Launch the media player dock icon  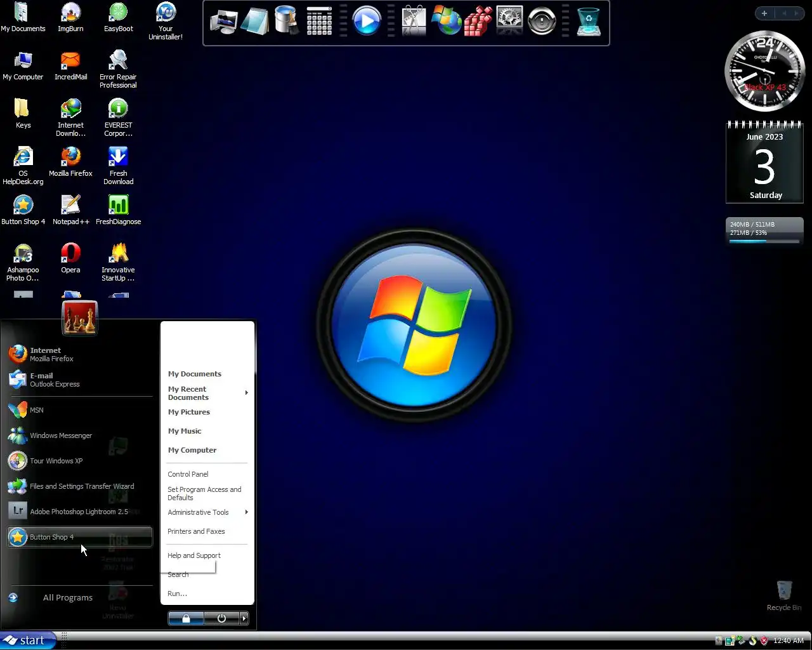(366, 22)
